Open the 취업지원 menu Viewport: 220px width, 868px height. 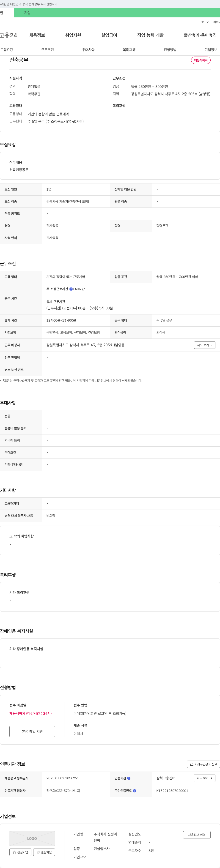pos(73,35)
